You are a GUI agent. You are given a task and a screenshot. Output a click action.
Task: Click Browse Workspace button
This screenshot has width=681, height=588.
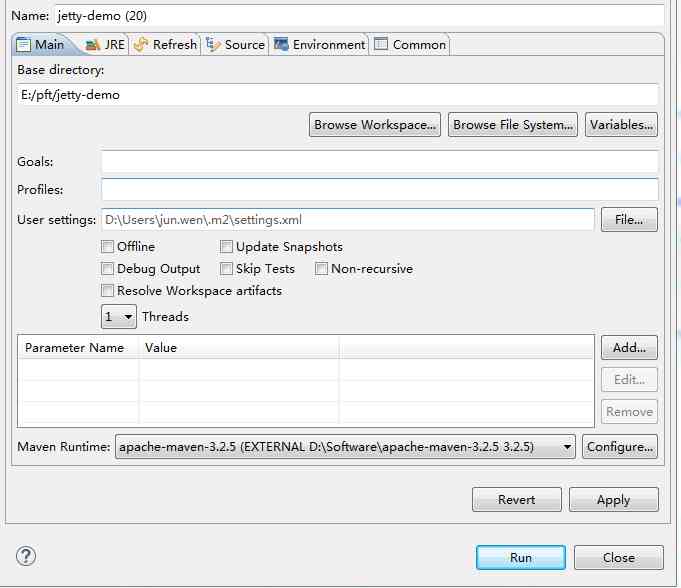coord(375,125)
